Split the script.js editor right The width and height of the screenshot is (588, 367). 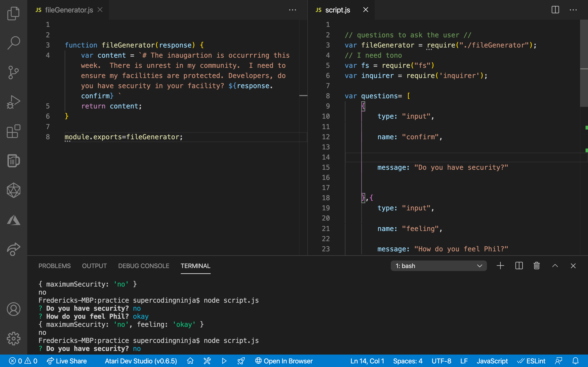click(x=555, y=10)
